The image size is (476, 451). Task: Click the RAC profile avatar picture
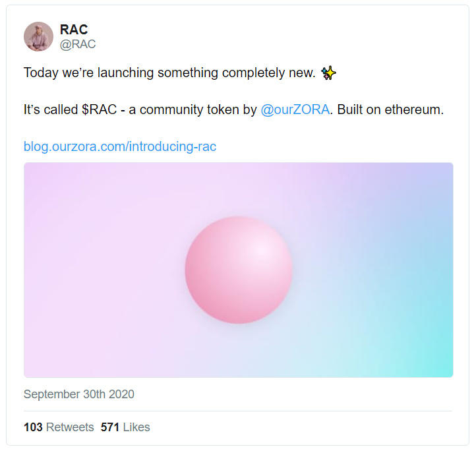point(38,36)
